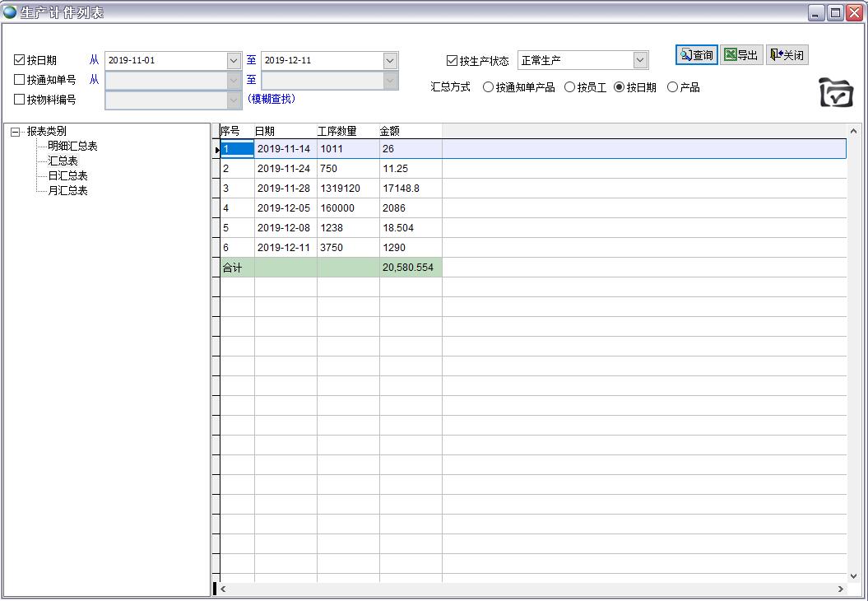
Task: Select the 按员工 summary option
Action: coord(569,87)
